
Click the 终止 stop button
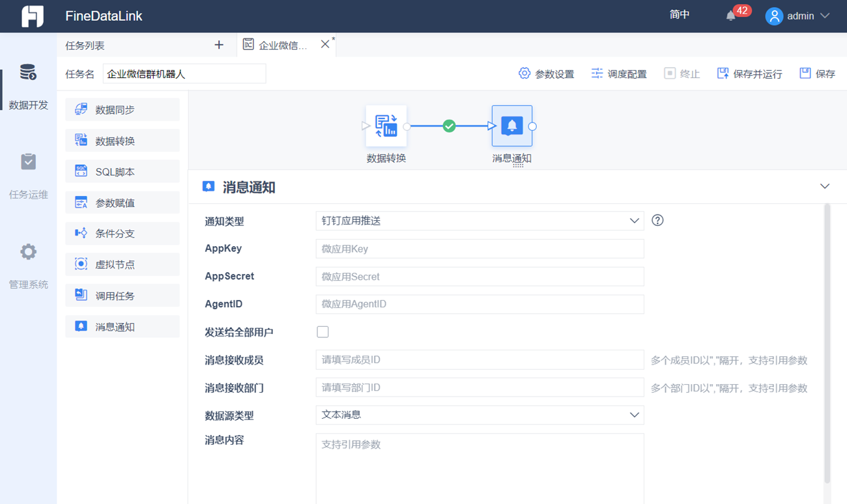pos(682,74)
